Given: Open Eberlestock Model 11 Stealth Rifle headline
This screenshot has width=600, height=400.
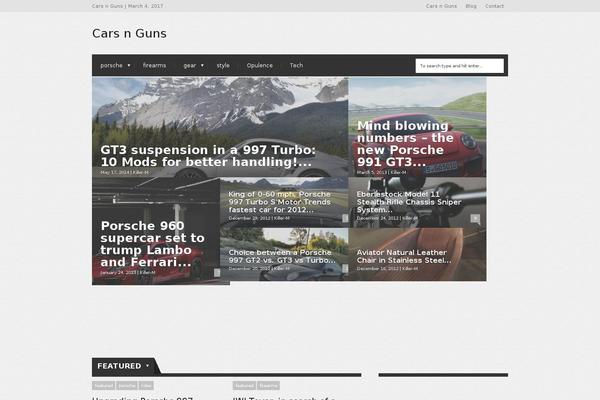Looking at the screenshot, I should tap(409, 202).
